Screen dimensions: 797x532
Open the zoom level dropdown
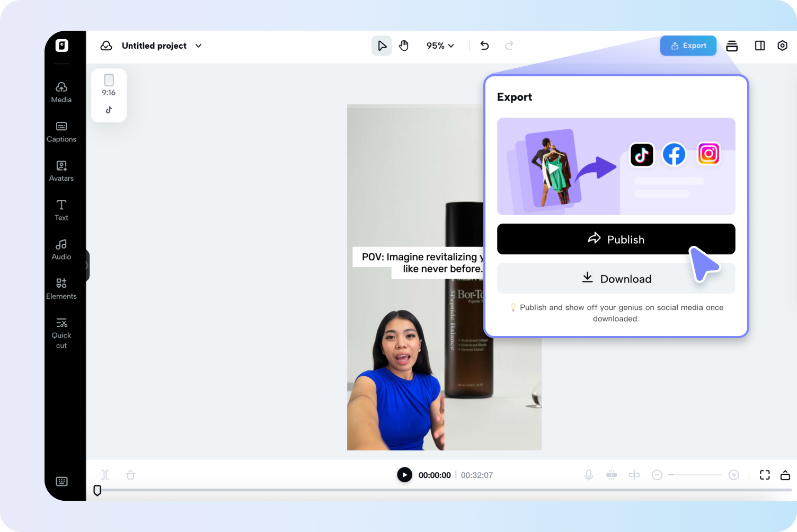[440, 46]
